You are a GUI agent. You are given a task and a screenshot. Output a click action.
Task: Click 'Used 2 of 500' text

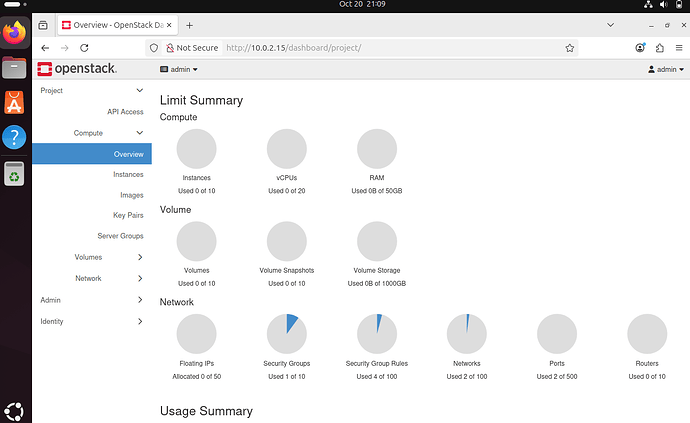tap(557, 377)
